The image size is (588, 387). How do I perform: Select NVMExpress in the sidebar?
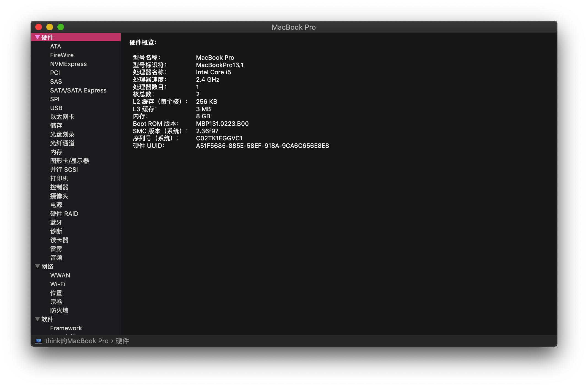click(68, 64)
